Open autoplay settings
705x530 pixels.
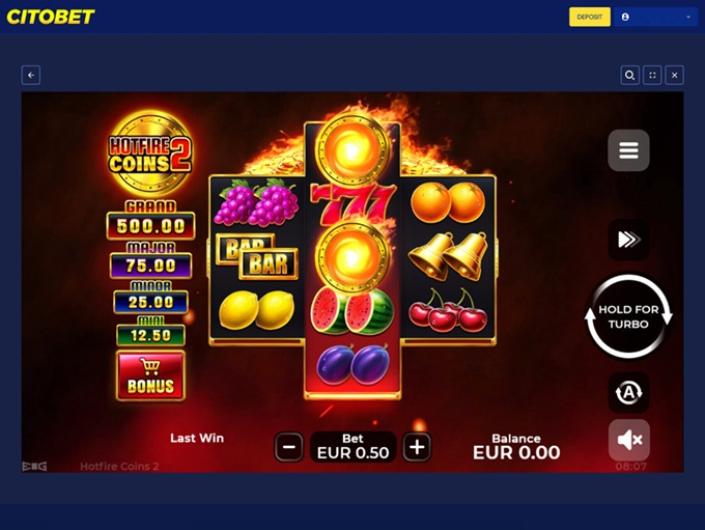click(x=628, y=392)
